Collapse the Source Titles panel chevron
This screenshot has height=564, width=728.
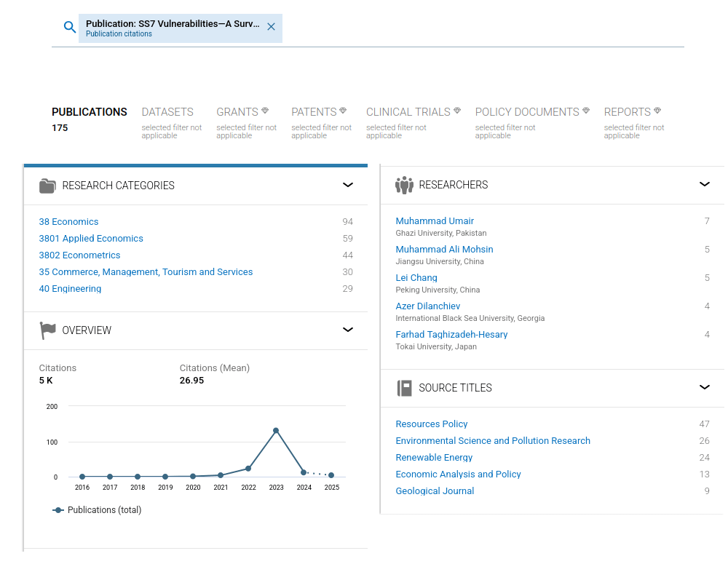click(x=704, y=387)
